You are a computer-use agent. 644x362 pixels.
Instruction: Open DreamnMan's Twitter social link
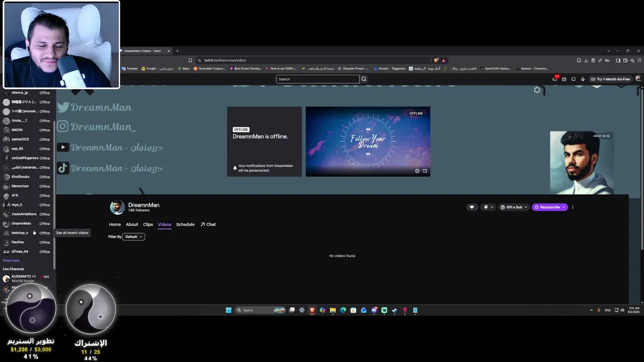click(95, 107)
